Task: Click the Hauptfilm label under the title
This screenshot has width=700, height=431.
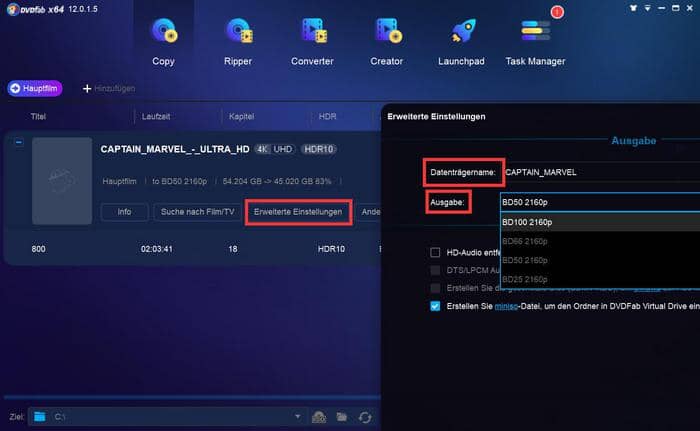Action: [x=119, y=181]
